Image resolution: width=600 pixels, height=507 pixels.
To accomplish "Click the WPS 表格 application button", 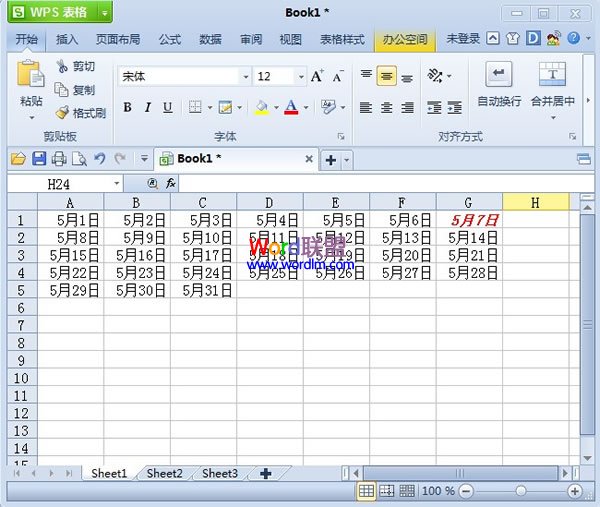I will pos(57,13).
